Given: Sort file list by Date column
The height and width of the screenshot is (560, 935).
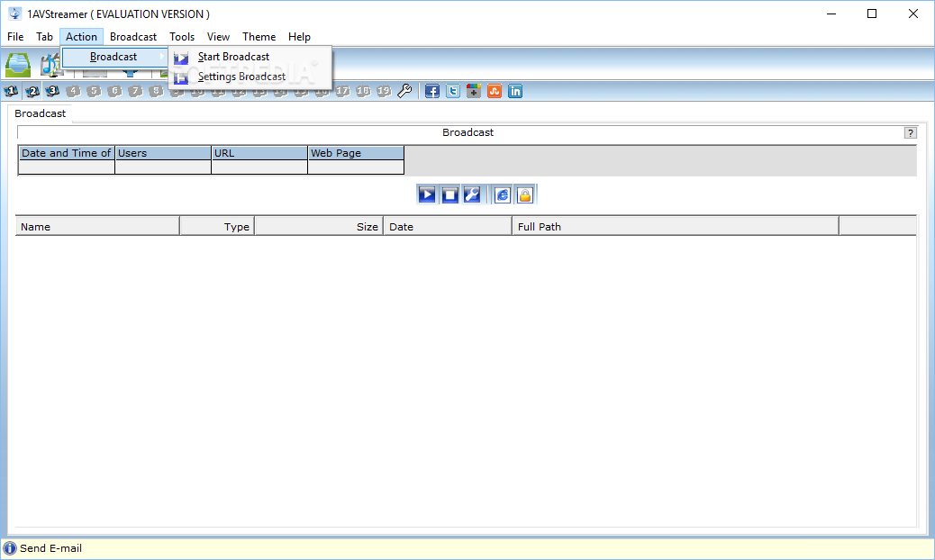Looking at the screenshot, I should click(x=448, y=226).
